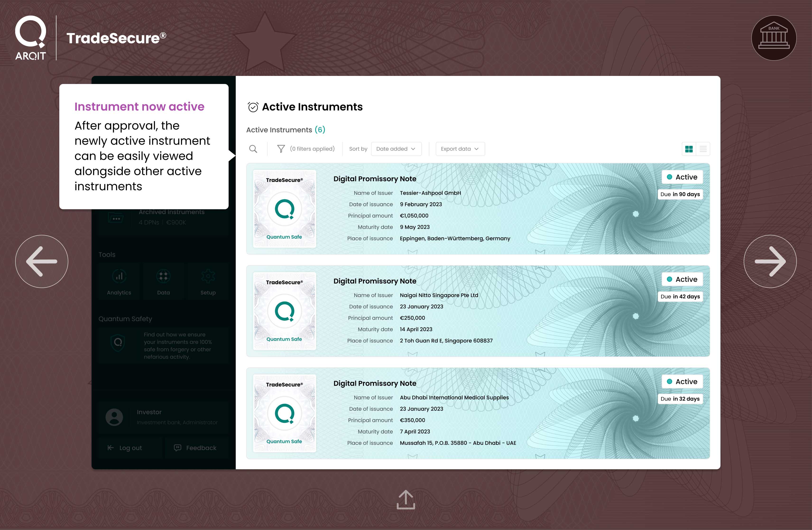Click TradeSecure thumbnail on Naigai Nitto note
The width and height of the screenshot is (812, 530).
click(285, 311)
